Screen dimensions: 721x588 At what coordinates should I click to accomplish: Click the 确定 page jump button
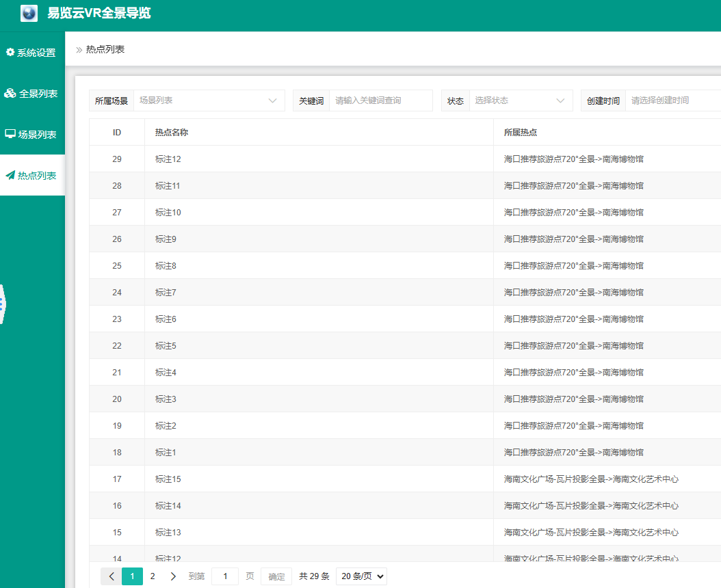(x=276, y=576)
